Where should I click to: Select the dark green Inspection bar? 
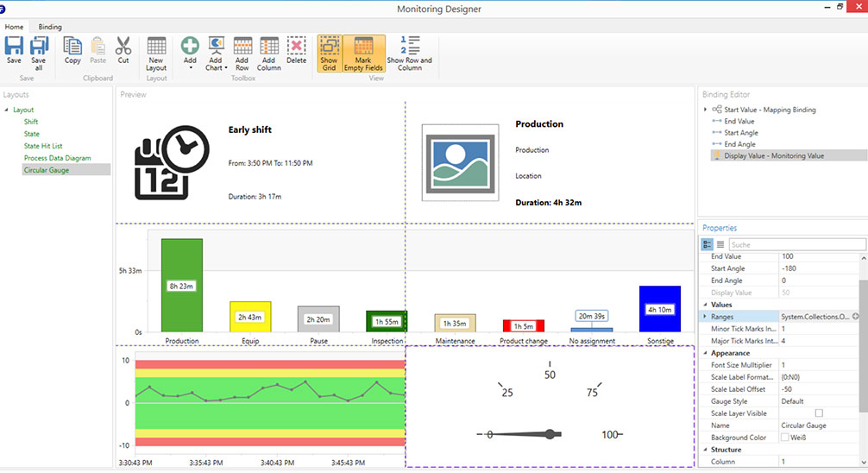(387, 321)
